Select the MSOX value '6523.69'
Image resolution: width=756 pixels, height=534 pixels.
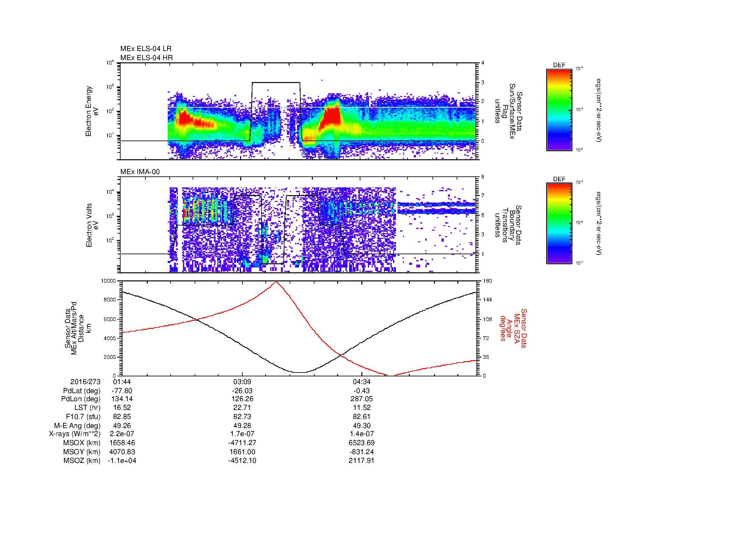[362, 443]
